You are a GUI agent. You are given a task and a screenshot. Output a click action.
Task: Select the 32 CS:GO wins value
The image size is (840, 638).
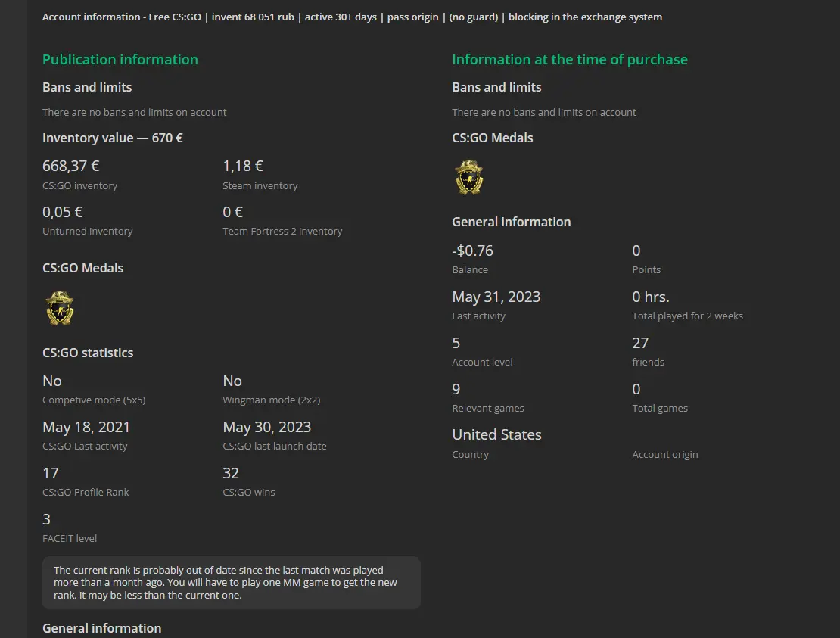click(231, 473)
